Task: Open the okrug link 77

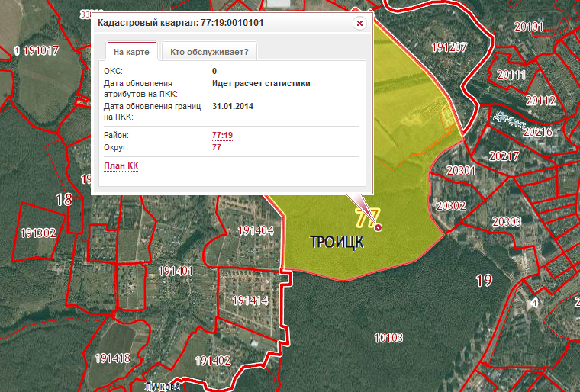Action: tap(217, 147)
